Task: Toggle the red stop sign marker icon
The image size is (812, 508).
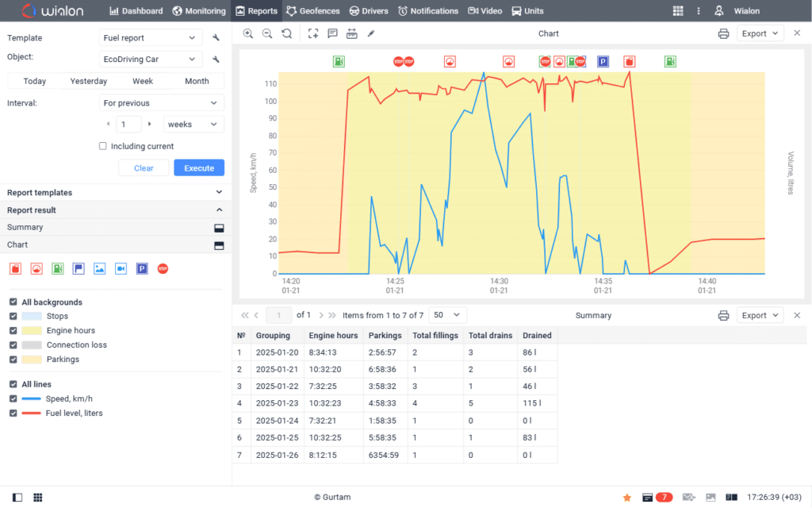Action: [x=163, y=268]
